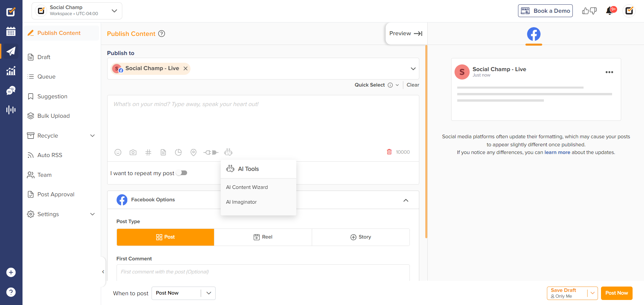Click the Quick Select info icon
This screenshot has width=644, height=305.
point(390,85)
